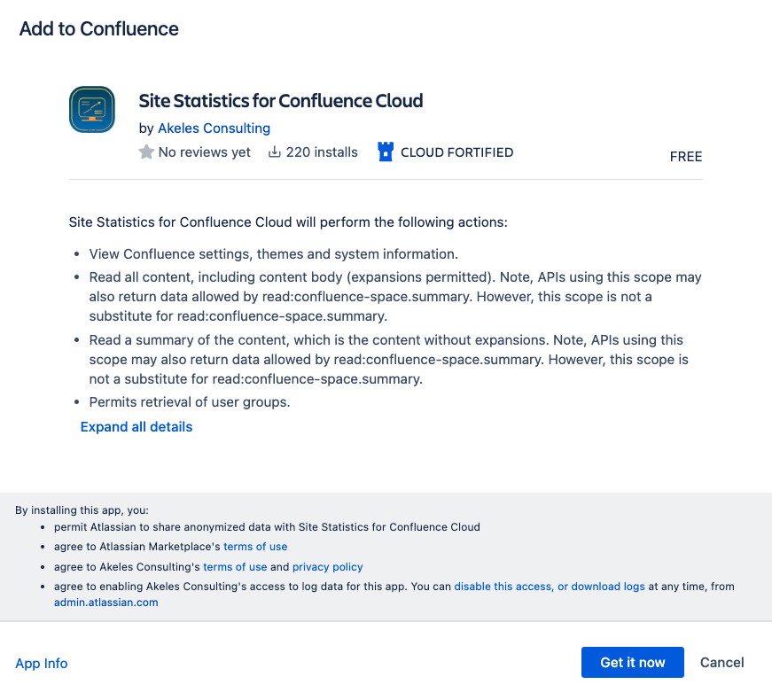The image size is (772, 700).
Task: Click disable this access, or download logs
Action: click(549, 587)
